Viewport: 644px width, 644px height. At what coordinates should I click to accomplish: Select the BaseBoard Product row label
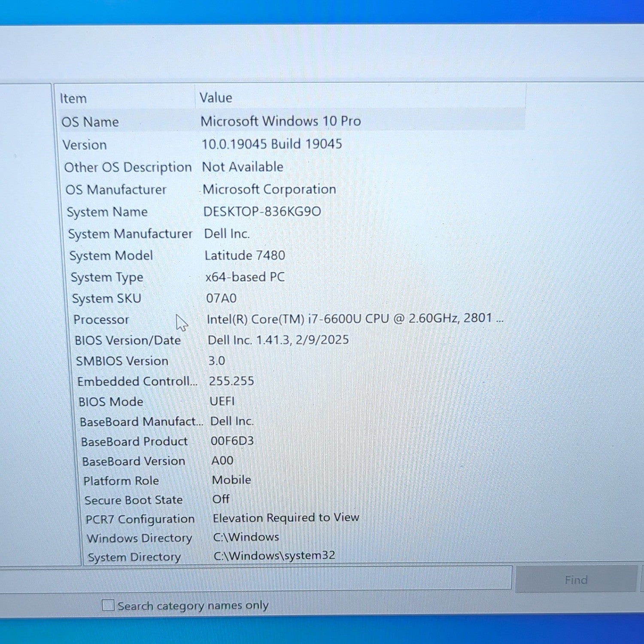(134, 441)
